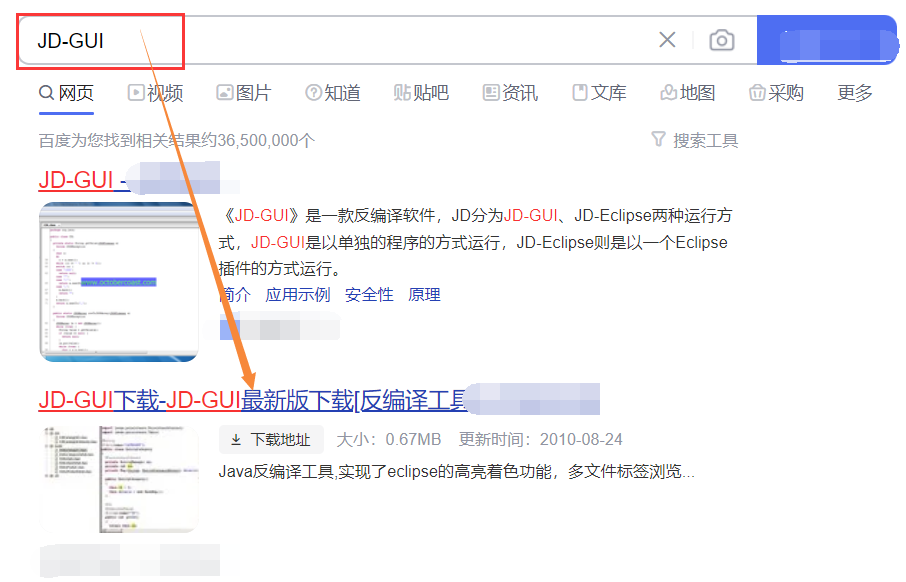Switch to the 视频 tab
Image resolution: width=906 pixels, height=582 pixels.
coord(155,92)
